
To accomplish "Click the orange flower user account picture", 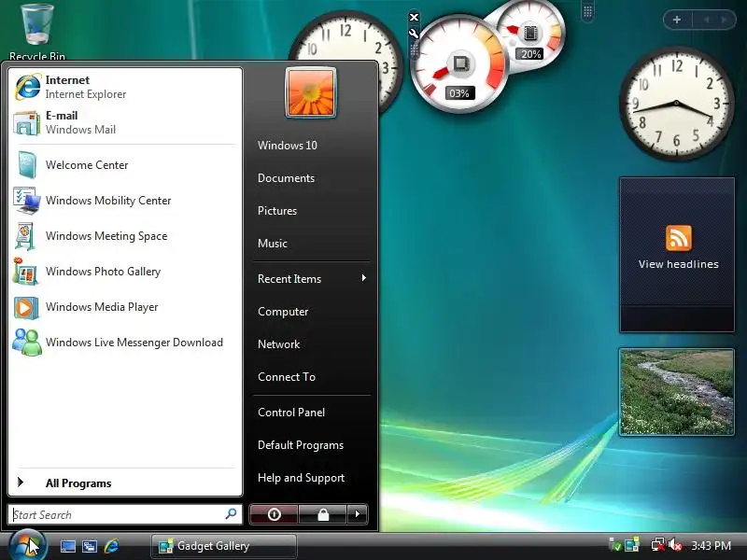I will tap(311, 92).
